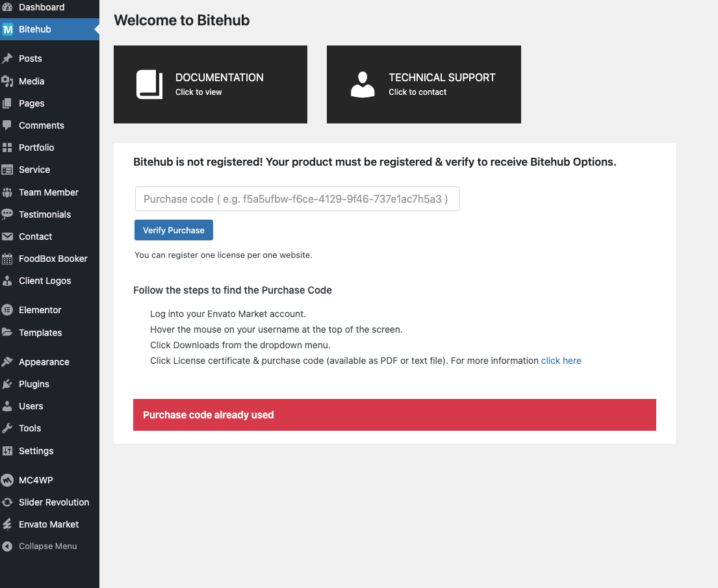Collapse the admin sidebar menu

click(x=47, y=546)
